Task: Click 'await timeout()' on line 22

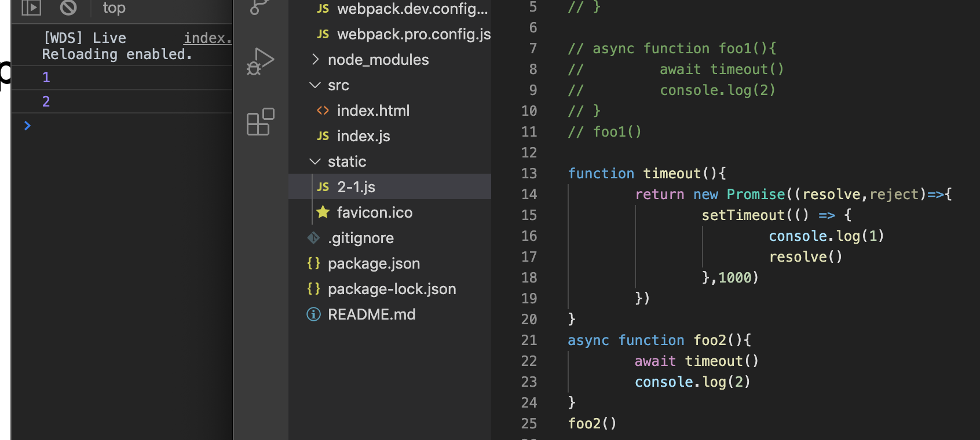Action: [x=697, y=361]
